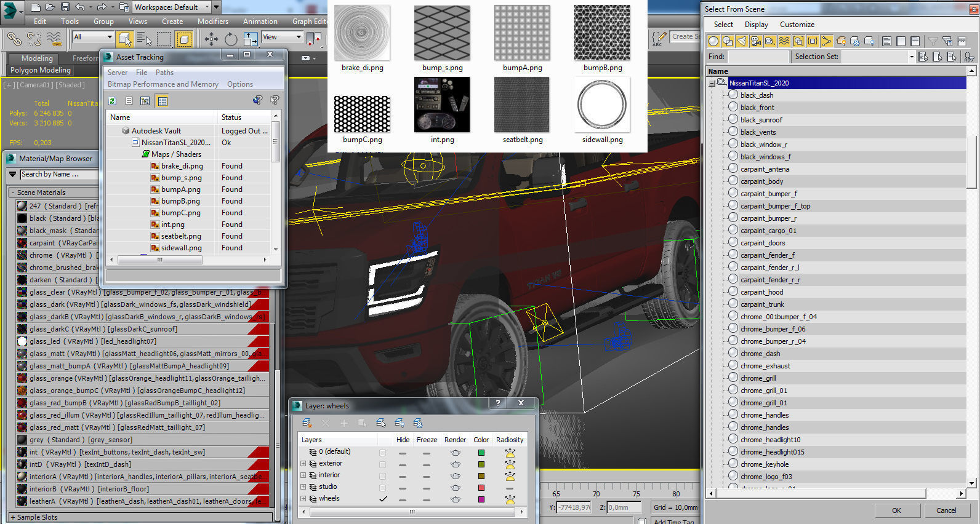This screenshot has height=524, width=980.
Task: Click the Rectangular Selection Region icon
Action: coord(164,39)
